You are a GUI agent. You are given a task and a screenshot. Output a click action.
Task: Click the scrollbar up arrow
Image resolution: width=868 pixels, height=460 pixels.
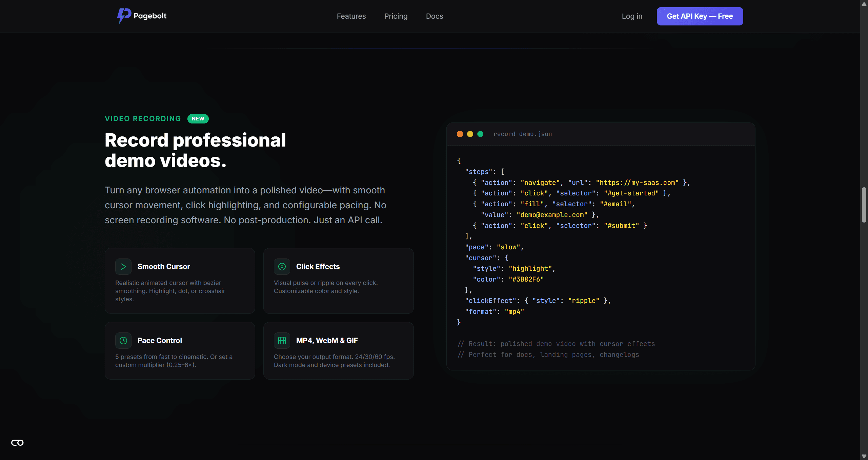pyautogui.click(x=864, y=4)
